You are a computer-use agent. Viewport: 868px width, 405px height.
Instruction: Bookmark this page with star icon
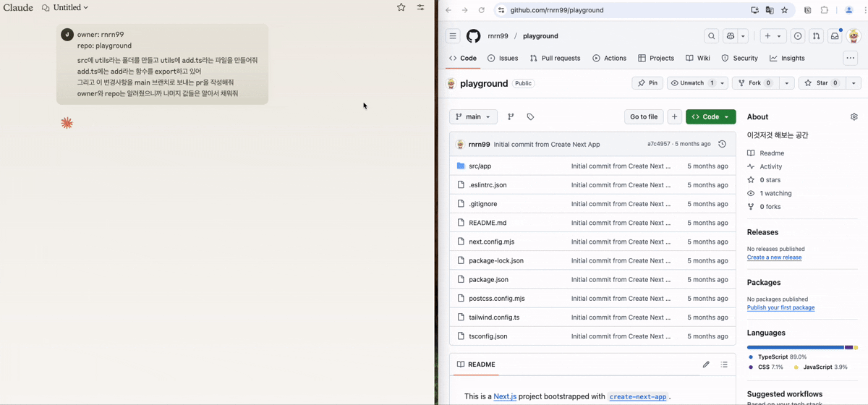click(785, 10)
